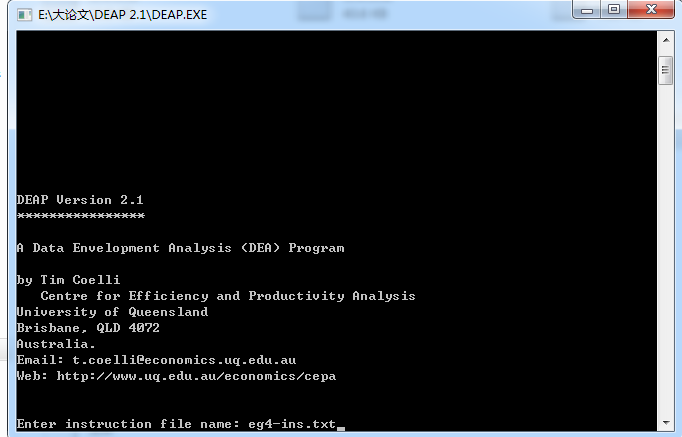This screenshot has width=682, height=437.
Task: Close the DEAP.EXE console window
Action: click(652, 9)
